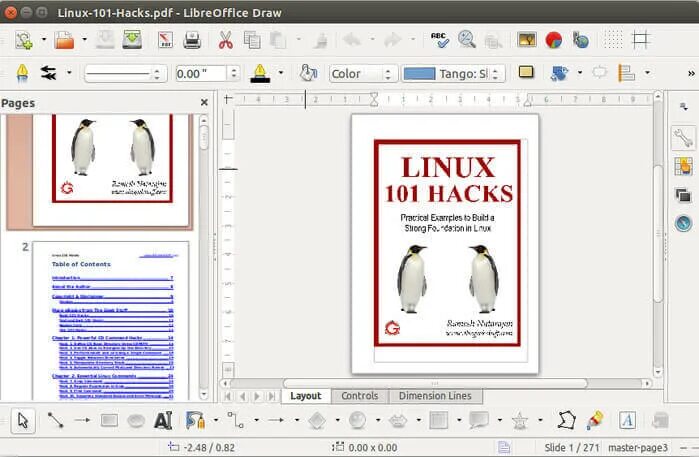Click the New document icon
Screen dimensions: 699x457
(23, 40)
